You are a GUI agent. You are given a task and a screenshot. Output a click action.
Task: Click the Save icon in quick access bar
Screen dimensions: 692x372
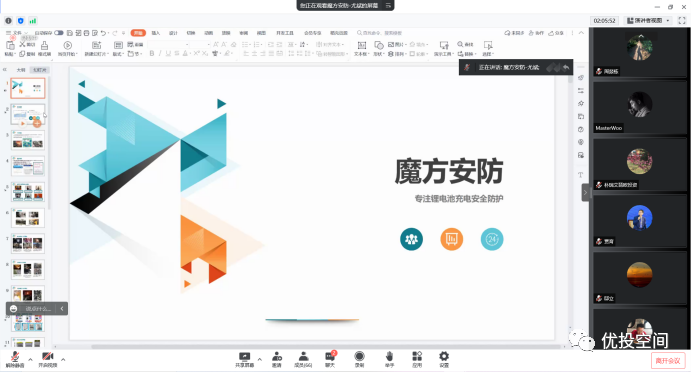click(x=70, y=33)
